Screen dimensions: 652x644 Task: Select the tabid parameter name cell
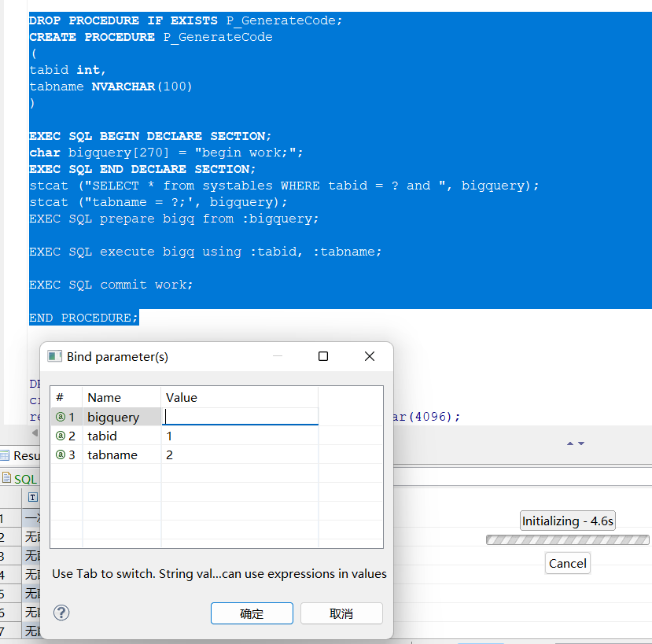click(x=122, y=436)
